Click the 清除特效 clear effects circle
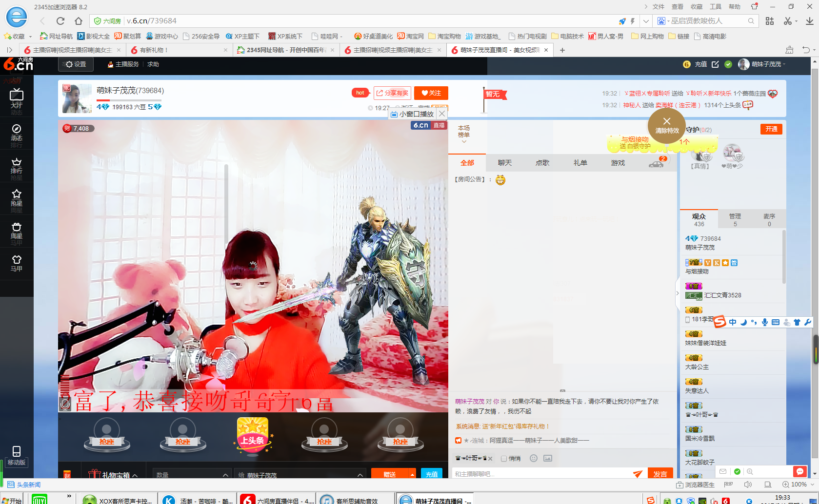Screen dimensions: 819x504 (x=667, y=126)
